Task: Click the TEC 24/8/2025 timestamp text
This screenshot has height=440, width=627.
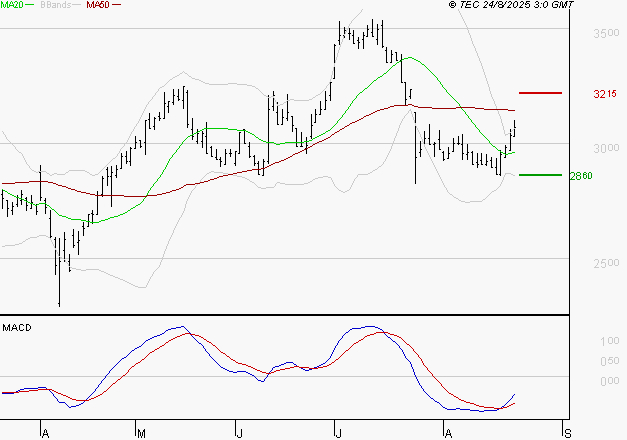Action: tap(511, 5)
